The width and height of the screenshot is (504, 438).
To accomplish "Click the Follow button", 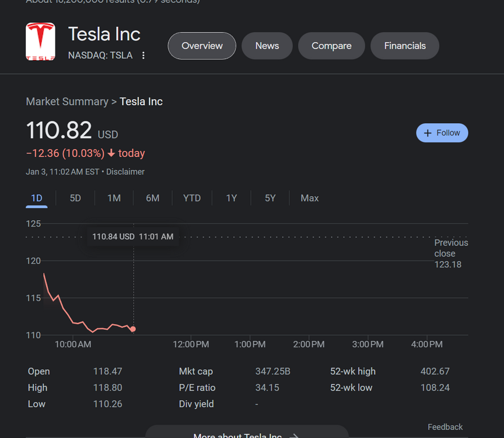I will (x=442, y=133).
